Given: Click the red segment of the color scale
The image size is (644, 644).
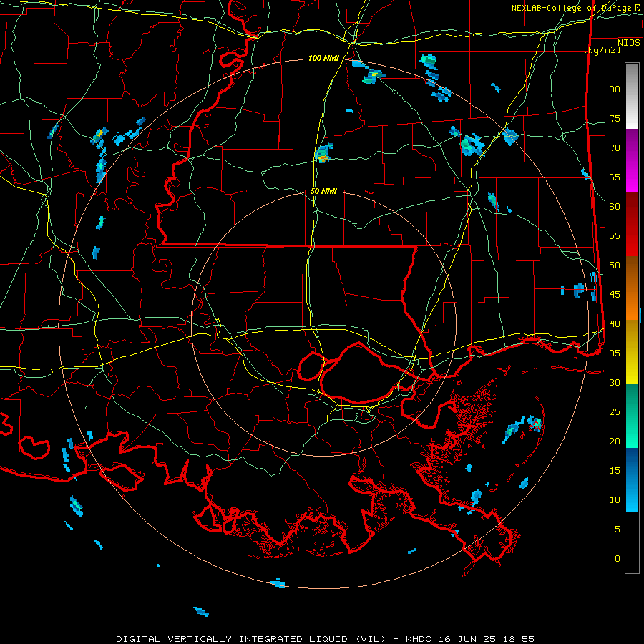Looking at the screenshot, I should point(632,225).
